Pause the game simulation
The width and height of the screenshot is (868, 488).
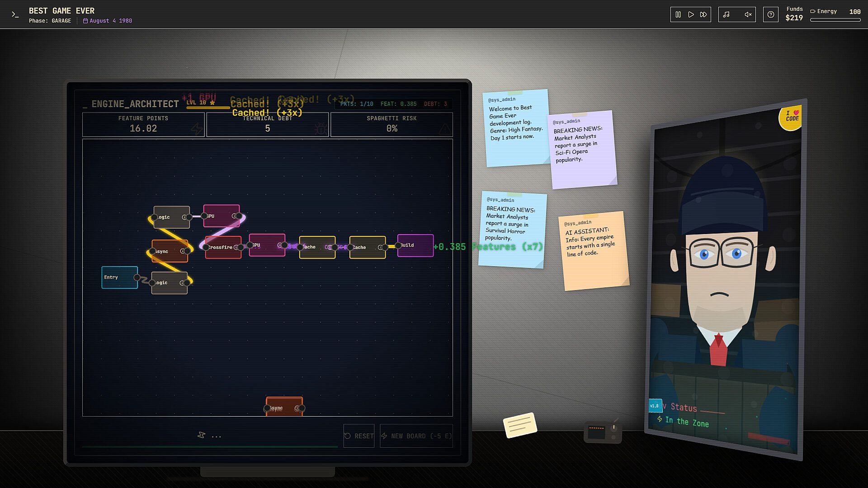tap(678, 14)
